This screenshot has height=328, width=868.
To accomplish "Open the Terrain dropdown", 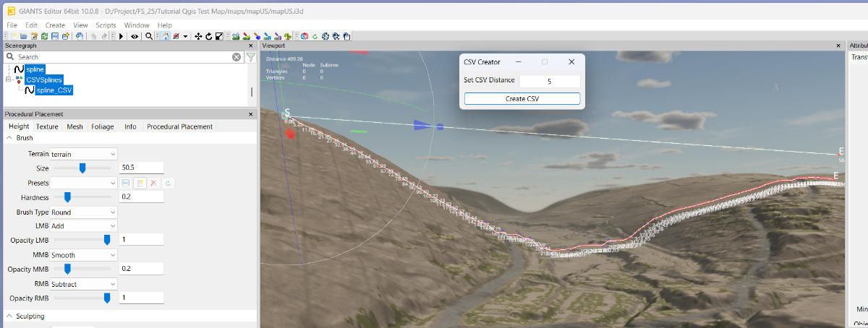I will [x=82, y=154].
